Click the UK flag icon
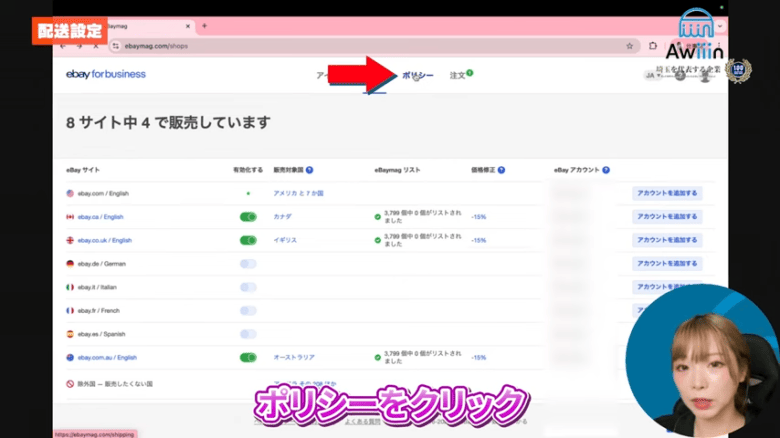Image resolution: width=780 pixels, height=438 pixels. coord(71,240)
